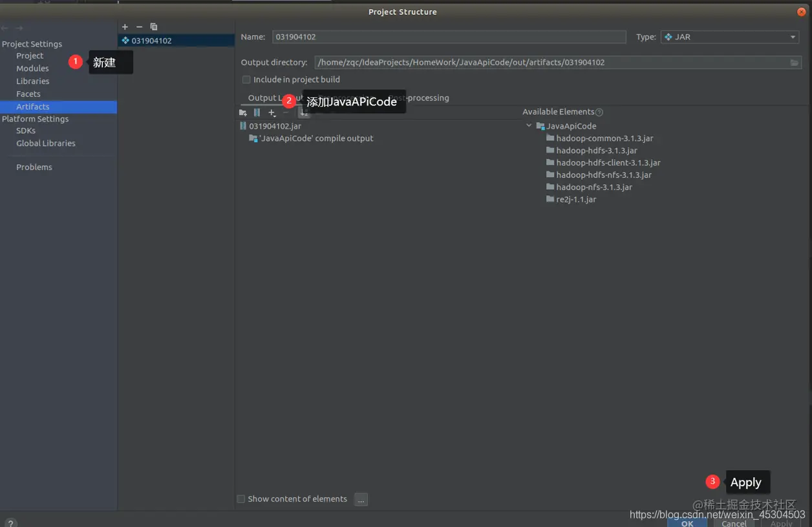This screenshot has height=527, width=812.
Task: Add a new artifact with plus icon
Action: pyautogui.click(x=125, y=27)
